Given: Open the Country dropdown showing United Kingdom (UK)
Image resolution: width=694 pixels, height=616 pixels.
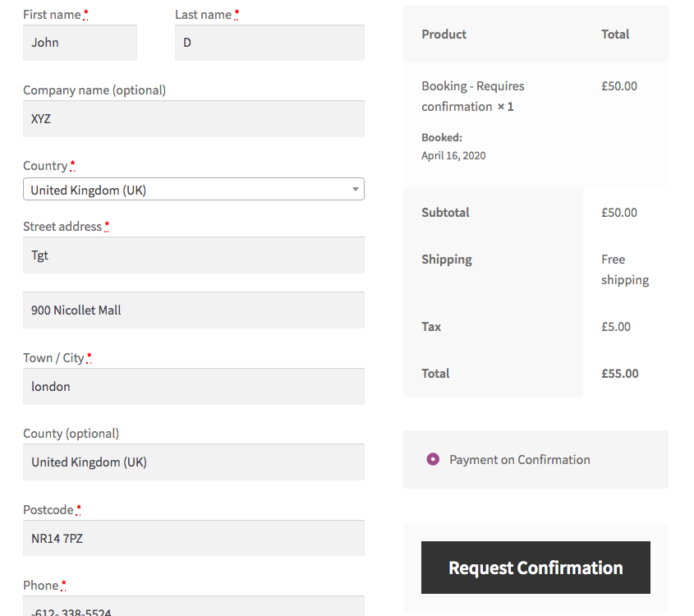Looking at the screenshot, I should coord(194,190).
